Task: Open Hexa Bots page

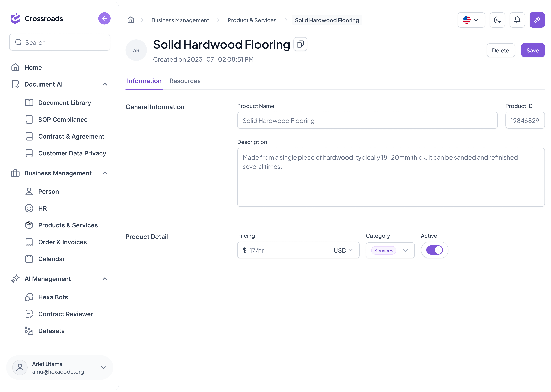Action: (x=53, y=297)
